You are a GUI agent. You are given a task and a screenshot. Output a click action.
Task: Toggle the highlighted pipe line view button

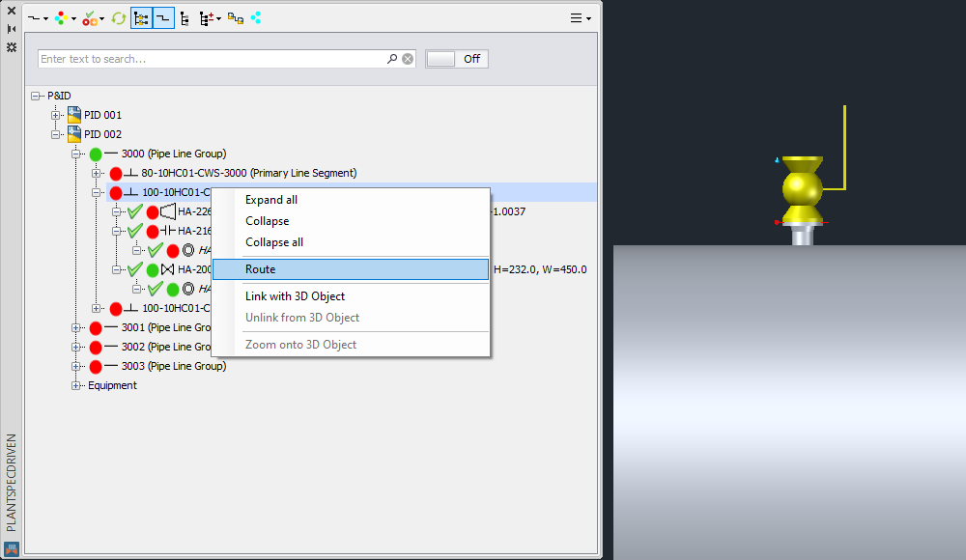pyautogui.click(x=163, y=18)
